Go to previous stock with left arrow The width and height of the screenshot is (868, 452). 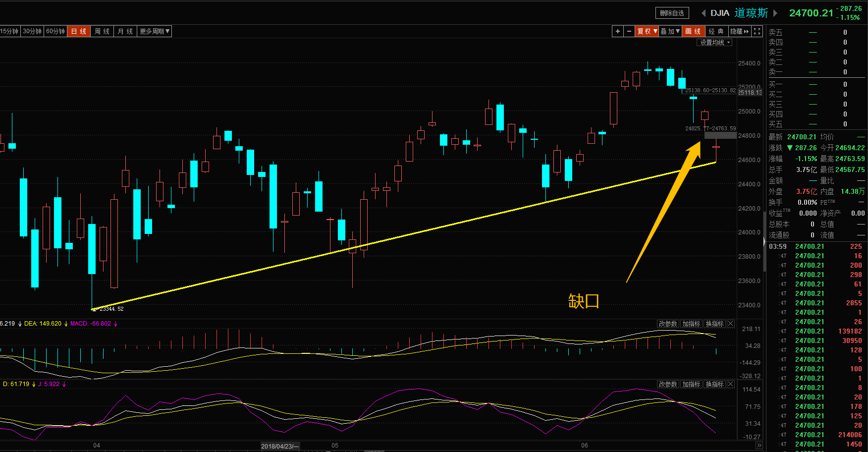(x=703, y=13)
